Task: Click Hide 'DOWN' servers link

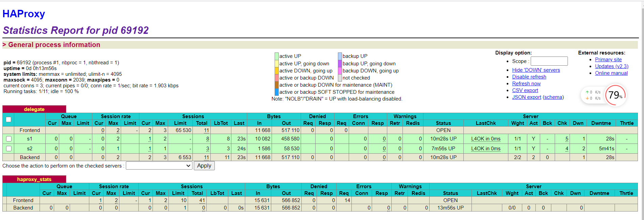Action: (536, 70)
